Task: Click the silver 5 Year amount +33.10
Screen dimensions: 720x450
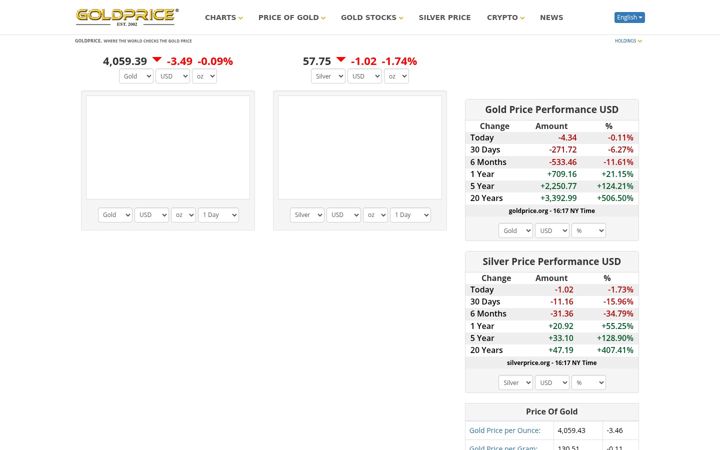Action: (561, 338)
